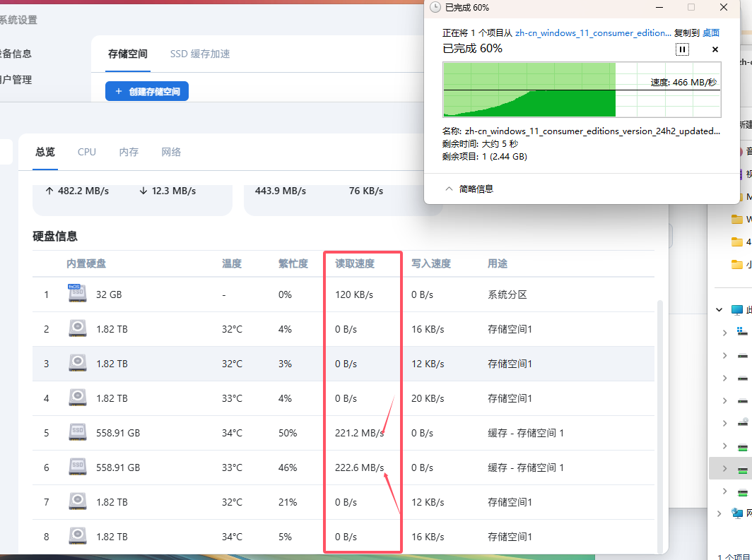Click 创建存储空间 button
The image size is (752, 560).
coord(147,92)
